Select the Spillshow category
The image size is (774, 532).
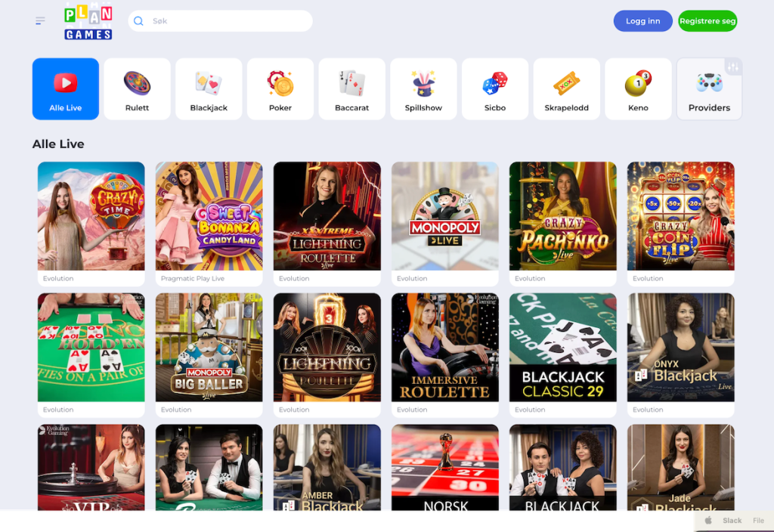pyautogui.click(x=423, y=89)
